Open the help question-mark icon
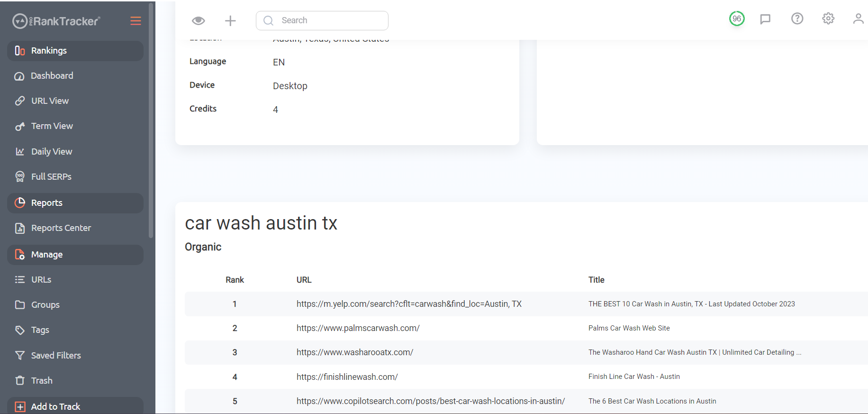This screenshot has width=868, height=414. (797, 18)
